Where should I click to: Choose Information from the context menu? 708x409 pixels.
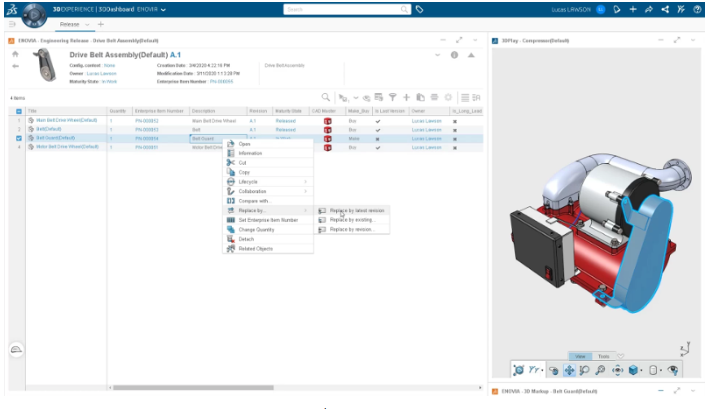click(268, 153)
